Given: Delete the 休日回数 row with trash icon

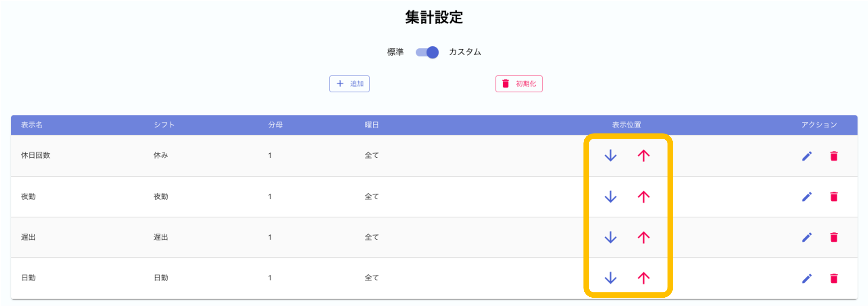Looking at the screenshot, I should tap(834, 156).
